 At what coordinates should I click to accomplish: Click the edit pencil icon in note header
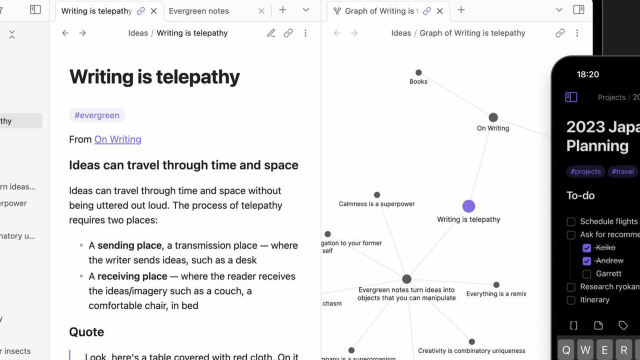click(x=271, y=33)
